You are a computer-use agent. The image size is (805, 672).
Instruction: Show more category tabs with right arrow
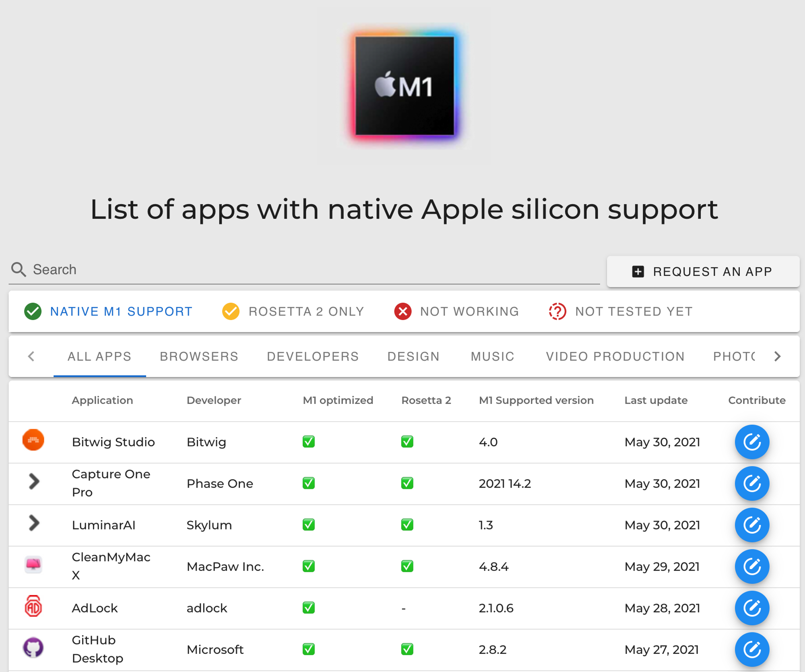(x=777, y=356)
